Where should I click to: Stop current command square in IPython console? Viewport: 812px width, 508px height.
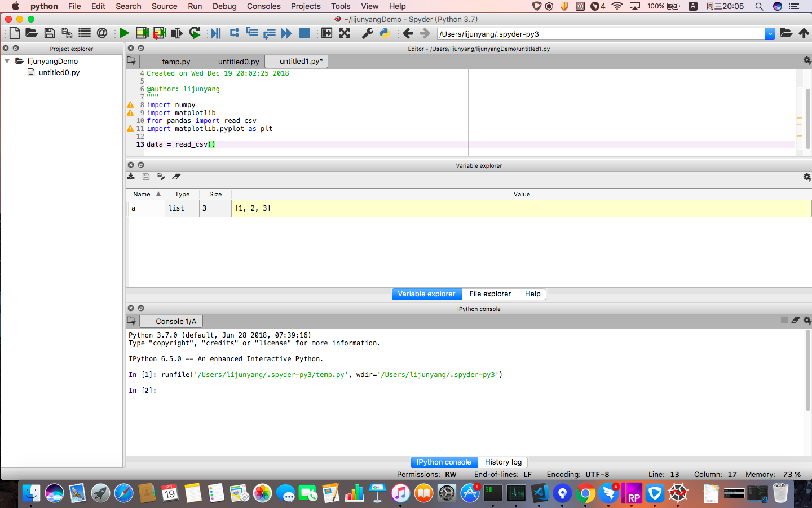(784, 320)
